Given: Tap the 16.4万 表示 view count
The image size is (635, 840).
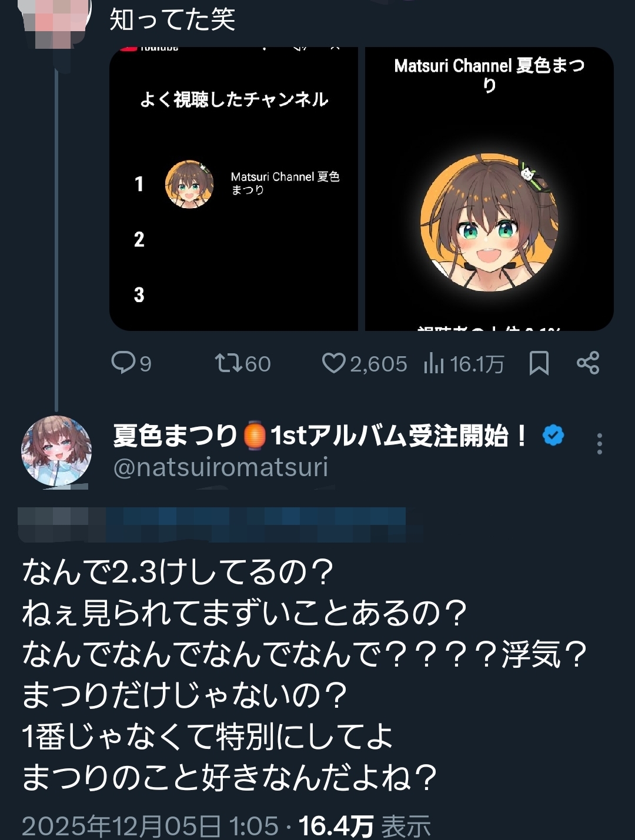Looking at the screenshot, I should click(x=365, y=826).
